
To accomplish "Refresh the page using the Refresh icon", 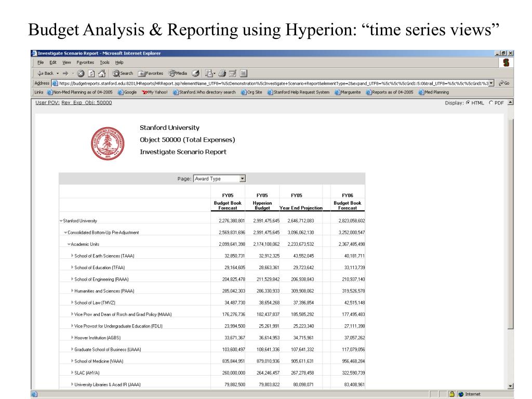I will [x=91, y=73].
